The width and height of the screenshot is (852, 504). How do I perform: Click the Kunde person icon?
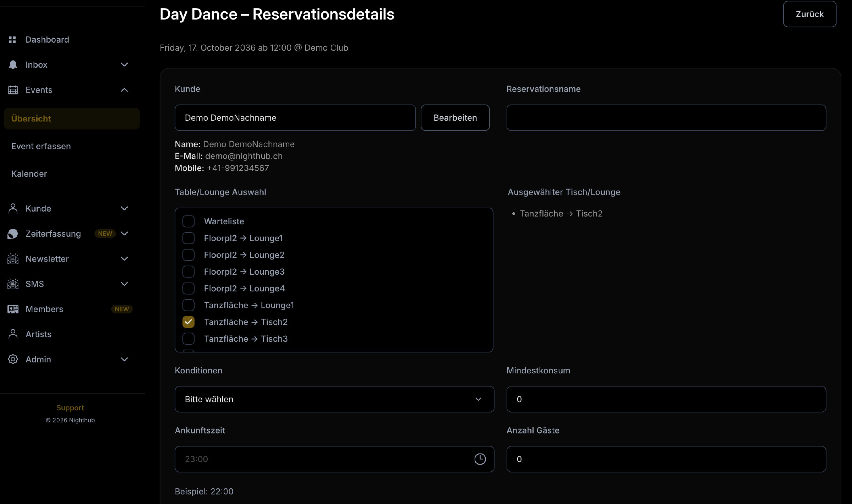click(13, 208)
